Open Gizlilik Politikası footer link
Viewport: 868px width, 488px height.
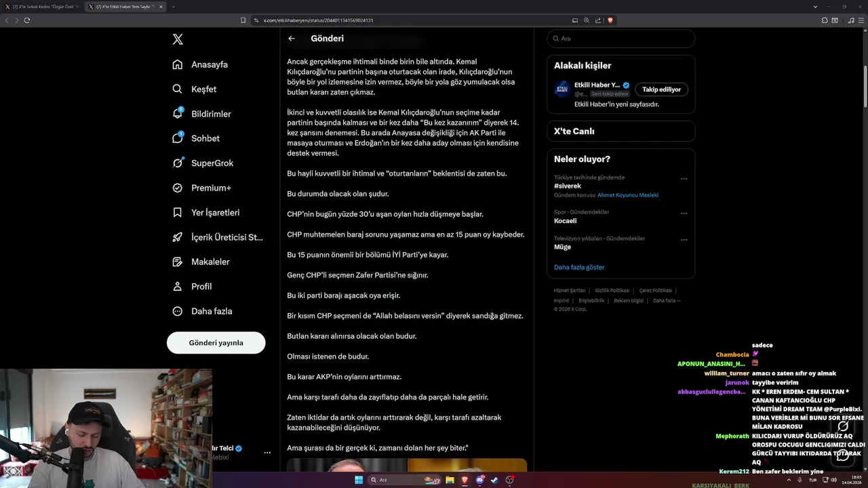pos(612,291)
